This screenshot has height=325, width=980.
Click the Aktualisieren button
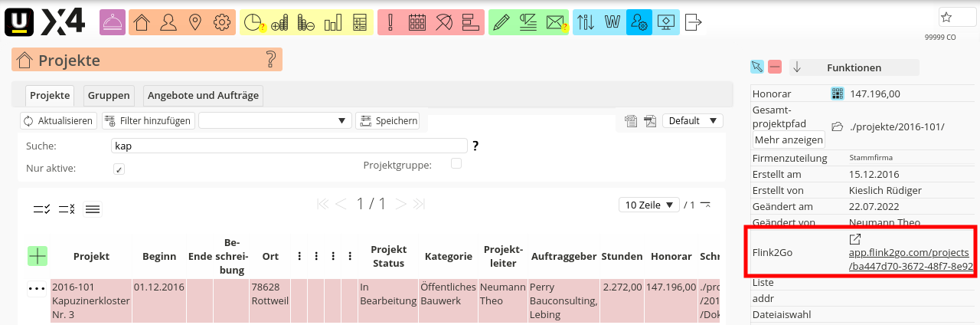coord(58,120)
